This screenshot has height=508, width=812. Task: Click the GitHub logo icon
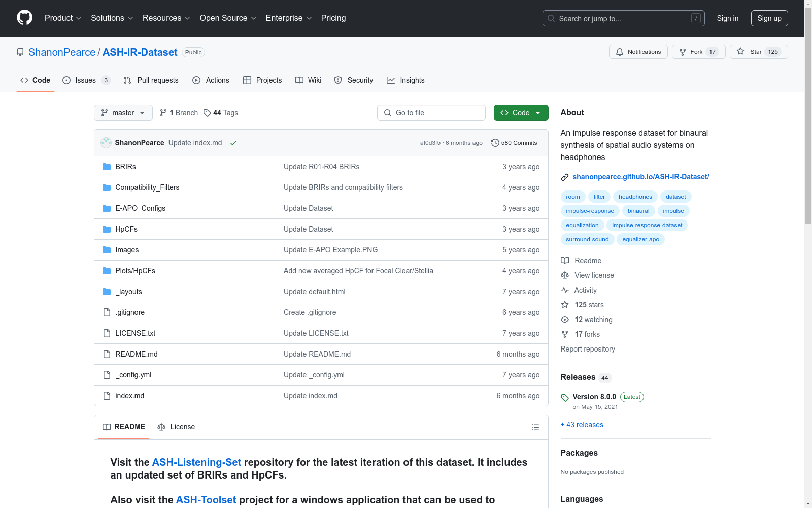pyautogui.click(x=24, y=18)
